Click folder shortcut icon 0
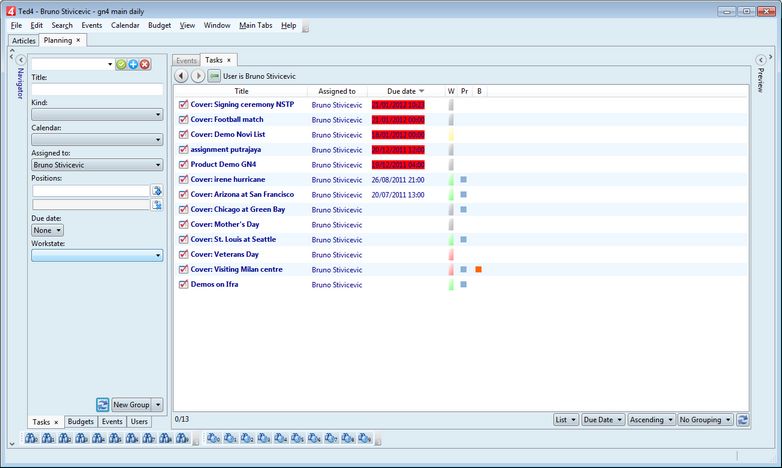 coord(214,439)
